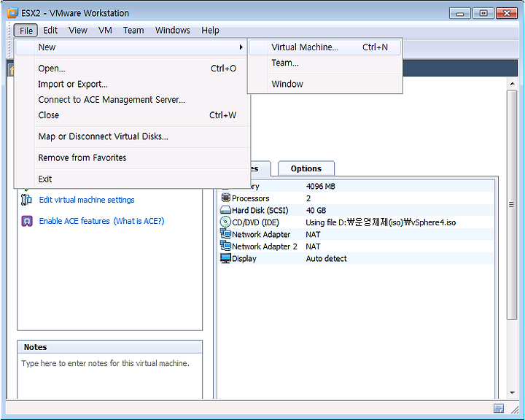This screenshot has height=420, width=525.
Task: Choose Import or Export...
Action: point(132,84)
